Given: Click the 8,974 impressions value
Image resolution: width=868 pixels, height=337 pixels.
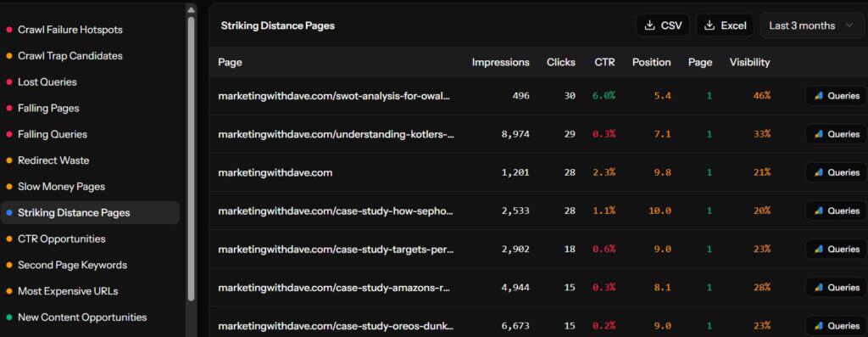Looking at the screenshot, I should pyautogui.click(x=515, y=134).
